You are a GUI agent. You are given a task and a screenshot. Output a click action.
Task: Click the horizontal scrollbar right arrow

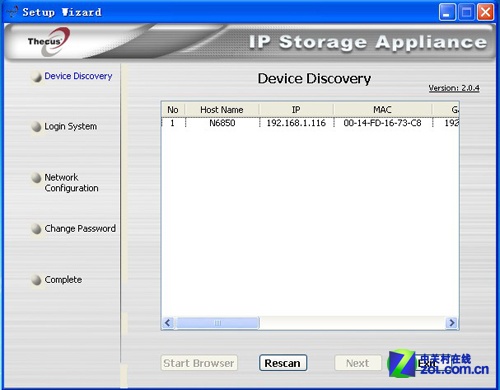452,323
